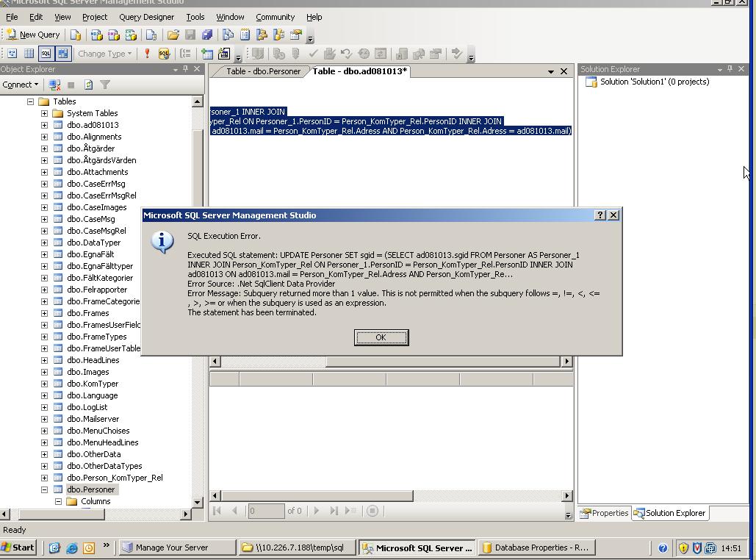Click the results grid horizontal scrollbar thumb
This screenshot has height=560, width=756.
[x=317, y=496]
